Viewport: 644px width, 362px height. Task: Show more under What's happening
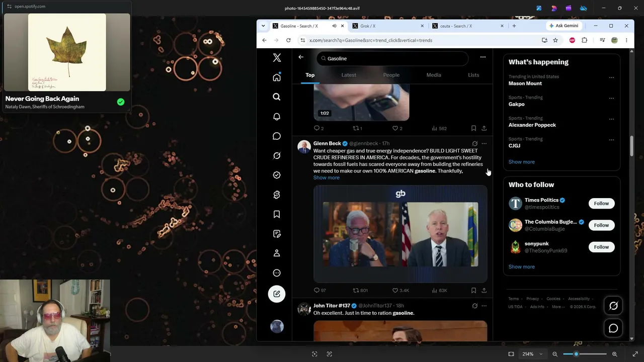[521, 162]
